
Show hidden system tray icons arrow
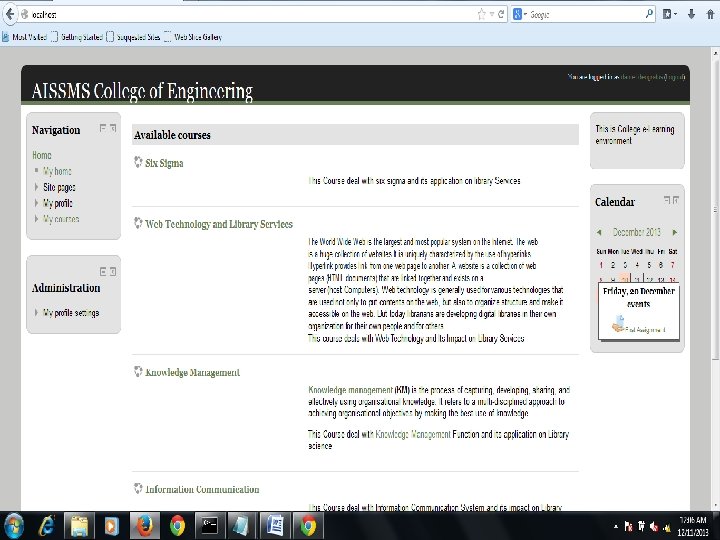pyautogui.click(x=616, y=527)
